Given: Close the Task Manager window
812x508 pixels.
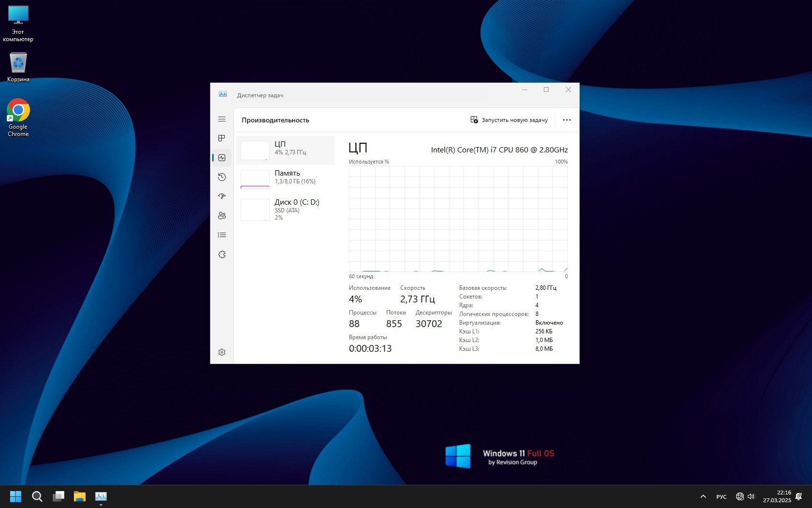Looking at the screenshot, I should coord(568,90).
